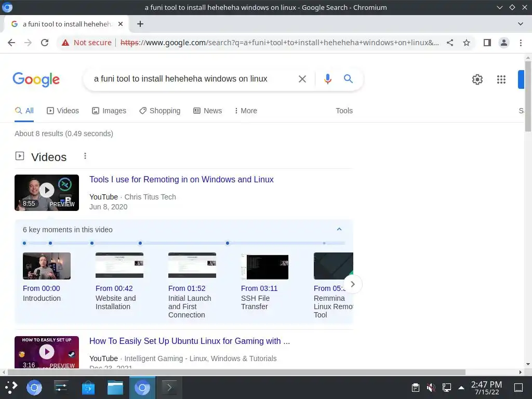Image resolution: width=532 pixels, height=399 pixels.
Task: Open From 03:11 SSH File Transfer
Action: click(x=259, y=298)
